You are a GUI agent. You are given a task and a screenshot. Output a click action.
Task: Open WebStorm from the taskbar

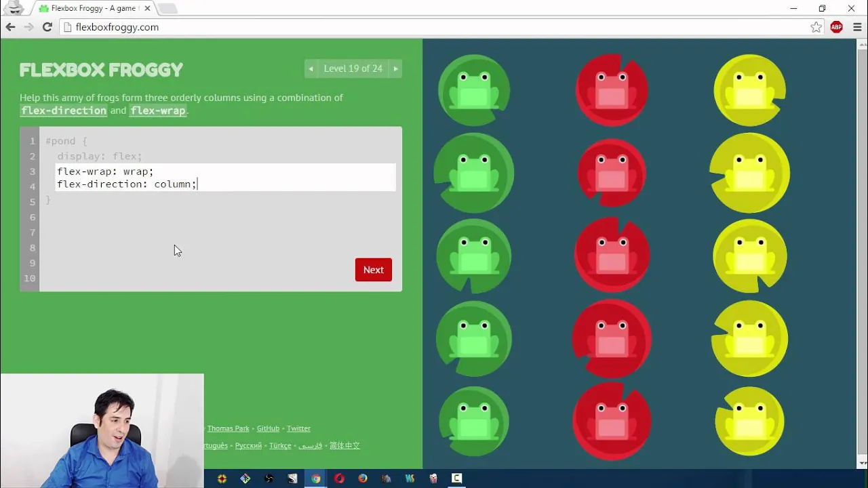click(x=410, y=479)
